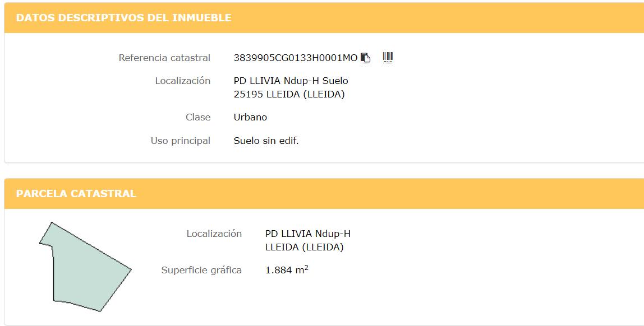
Task: Click the green parcel shape thumbnail
Action: coord(85,267)
